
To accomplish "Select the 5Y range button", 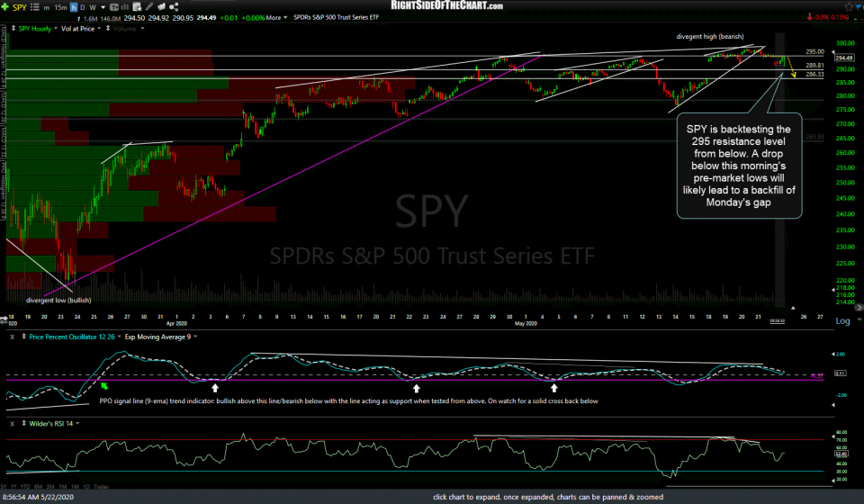I will pos(4,486).
